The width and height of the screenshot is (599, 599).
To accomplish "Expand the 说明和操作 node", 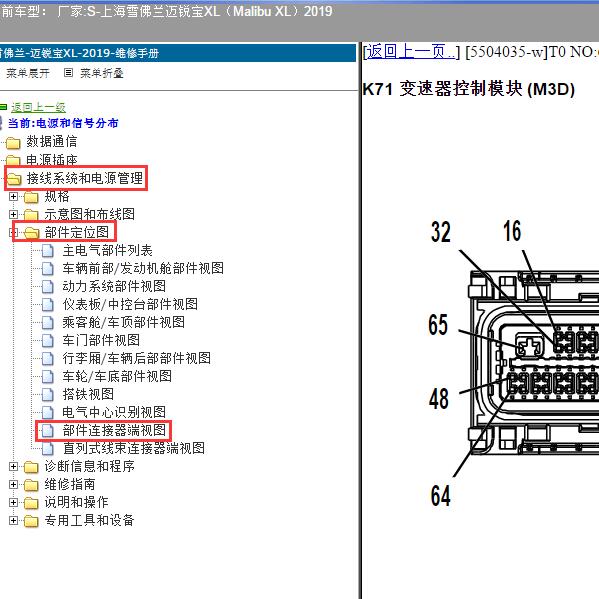I will 13,502.
